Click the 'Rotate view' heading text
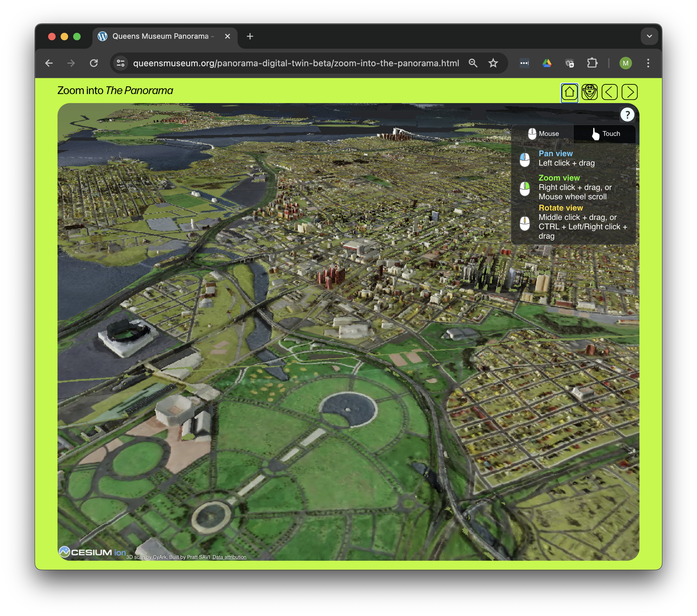The height and width of the screenshot is (616, 697). click(x=561, y=208)
